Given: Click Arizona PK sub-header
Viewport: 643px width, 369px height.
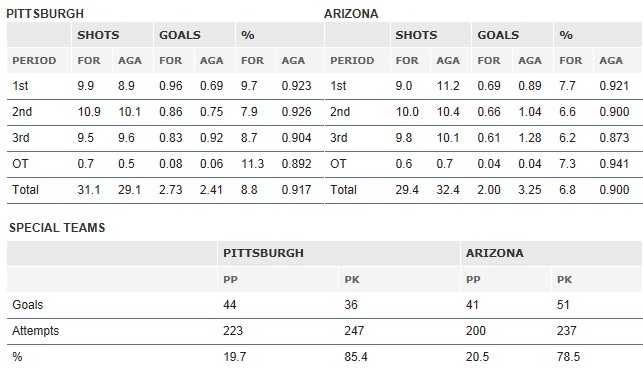Looking at the screenshot, I should (x=564, y=280).
